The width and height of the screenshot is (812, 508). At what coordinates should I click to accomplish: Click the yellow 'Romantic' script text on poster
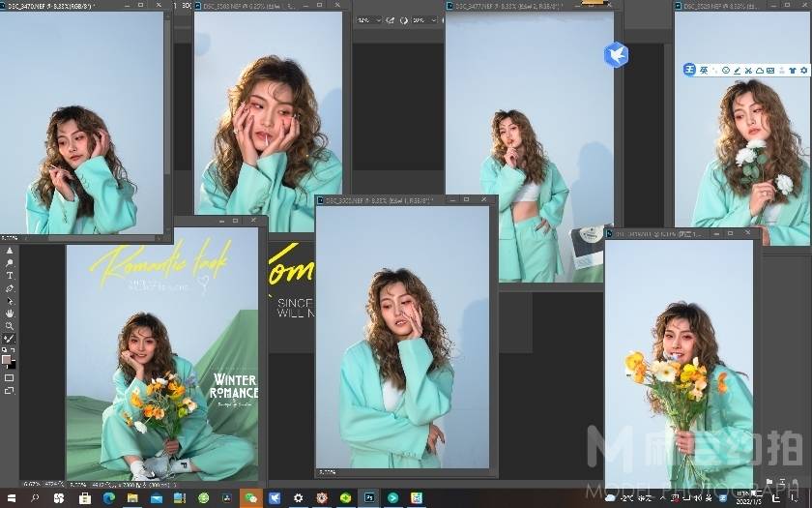[159, 262]
